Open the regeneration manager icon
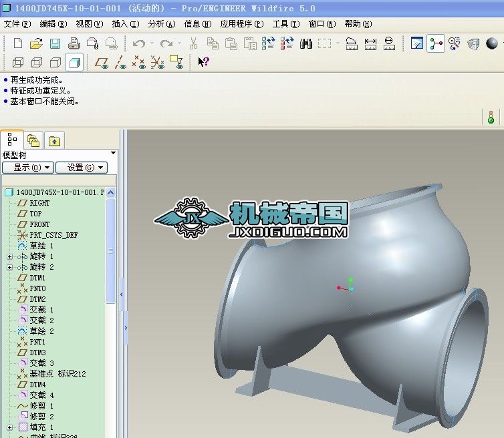504x438 pixels. pyautogui.click(x=287, y=43)
